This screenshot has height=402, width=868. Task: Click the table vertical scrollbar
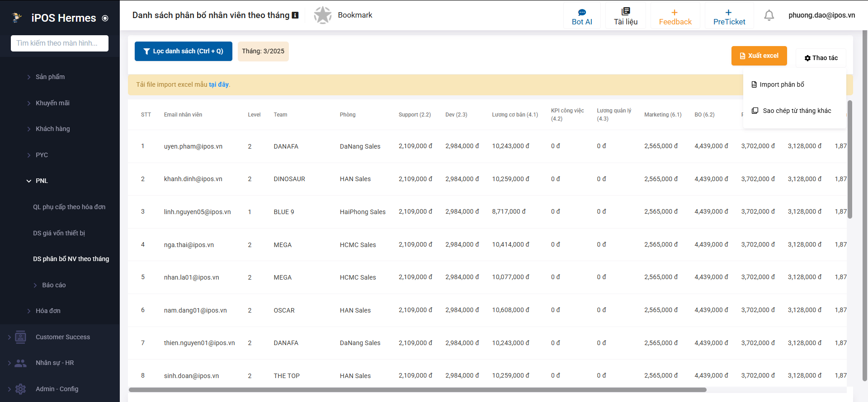pos(850,159)
